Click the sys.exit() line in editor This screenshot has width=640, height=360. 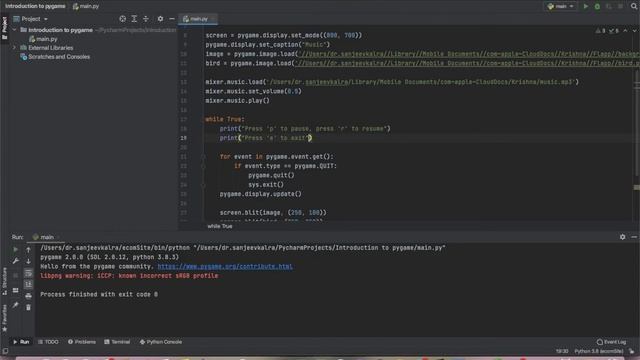266,184
